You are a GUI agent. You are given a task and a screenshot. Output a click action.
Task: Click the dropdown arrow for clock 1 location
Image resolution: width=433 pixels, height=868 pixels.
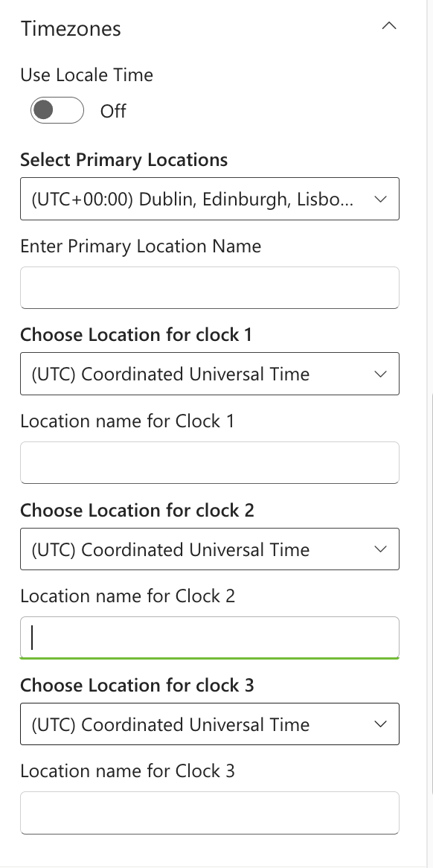click(x=381, y=374)
